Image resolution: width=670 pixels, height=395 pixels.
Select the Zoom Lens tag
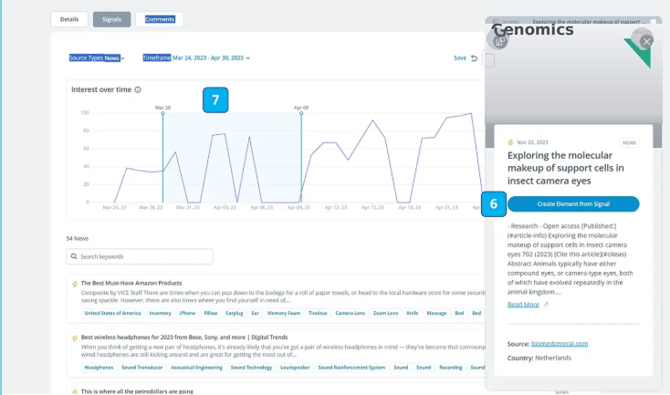[x=385, y=313]
